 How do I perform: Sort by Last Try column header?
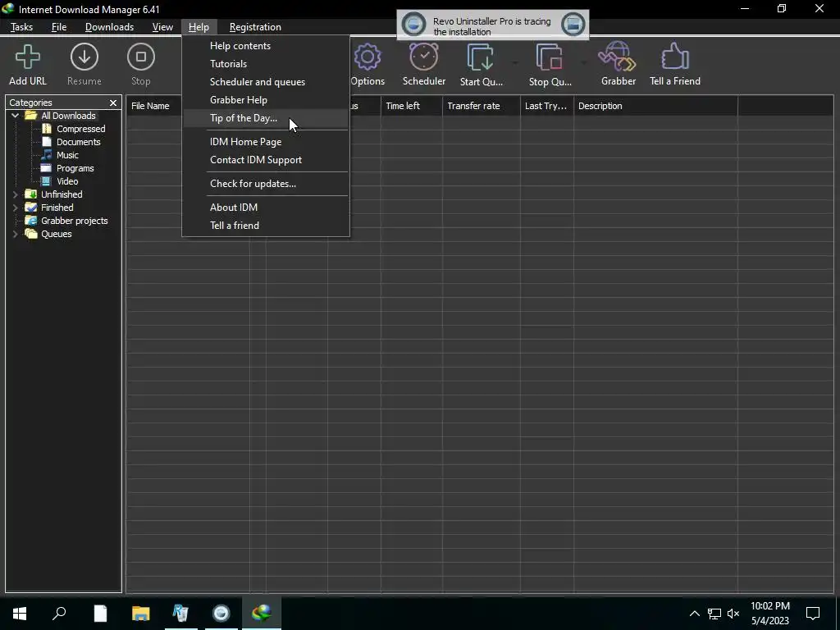click(547, 106)
